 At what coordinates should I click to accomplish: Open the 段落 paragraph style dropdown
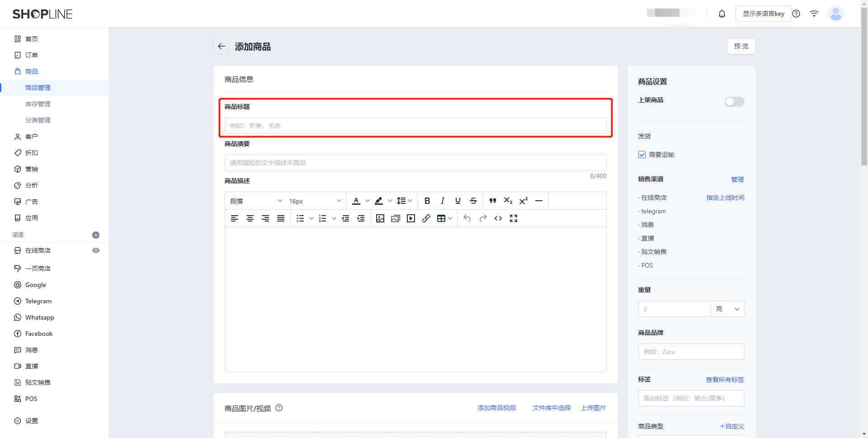(x=256, y=201)
